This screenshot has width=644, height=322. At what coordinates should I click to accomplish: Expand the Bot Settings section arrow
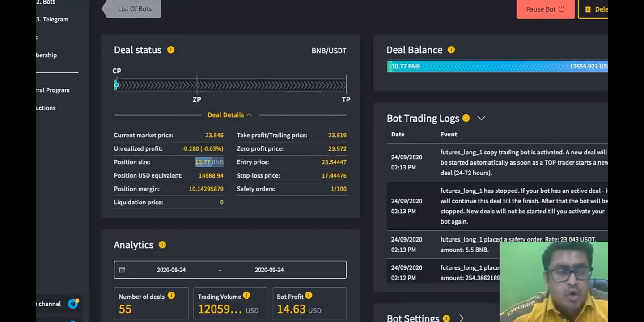(x=462, y=318)
